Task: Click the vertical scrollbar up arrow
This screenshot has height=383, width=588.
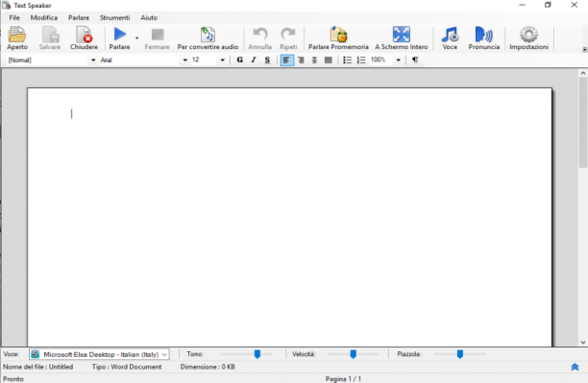Action: (583, 73)
